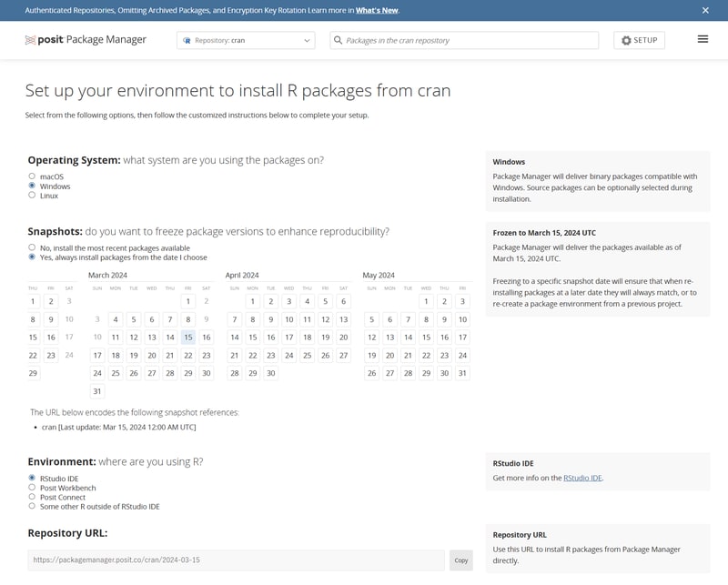Click the SETUP button

point(639,40)
